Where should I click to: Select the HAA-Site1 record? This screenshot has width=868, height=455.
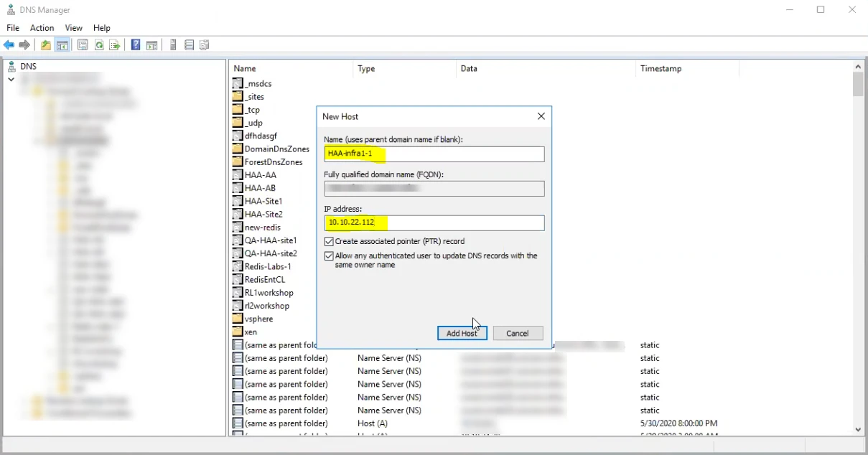click(258, 201)
